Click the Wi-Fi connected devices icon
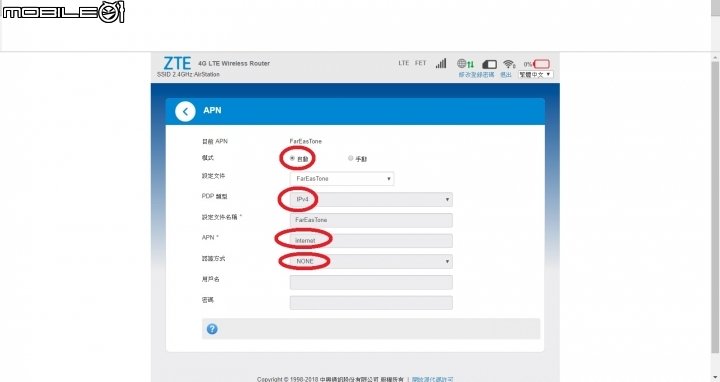This screenshot has width=720, height=382. 509,64
